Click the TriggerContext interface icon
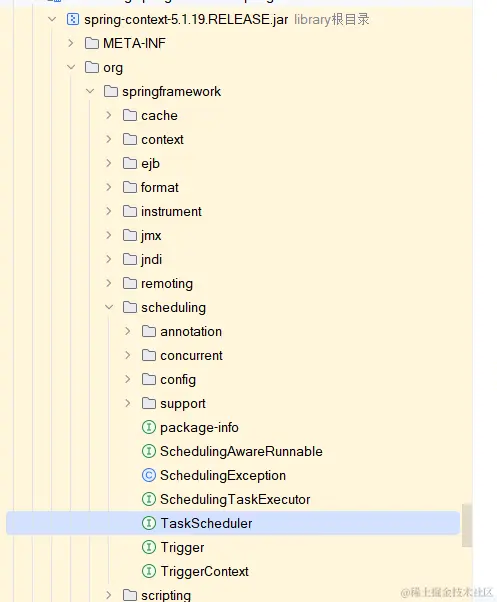 pos(149,571)
